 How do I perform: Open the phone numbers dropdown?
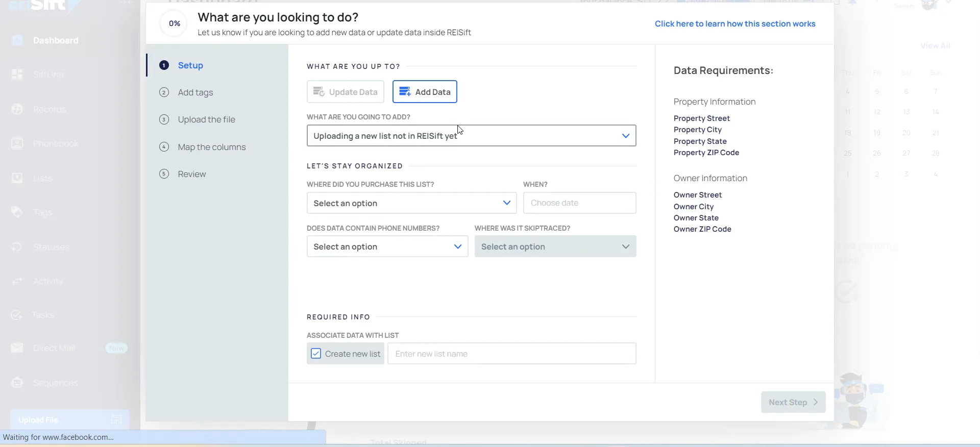coord(387,246)
